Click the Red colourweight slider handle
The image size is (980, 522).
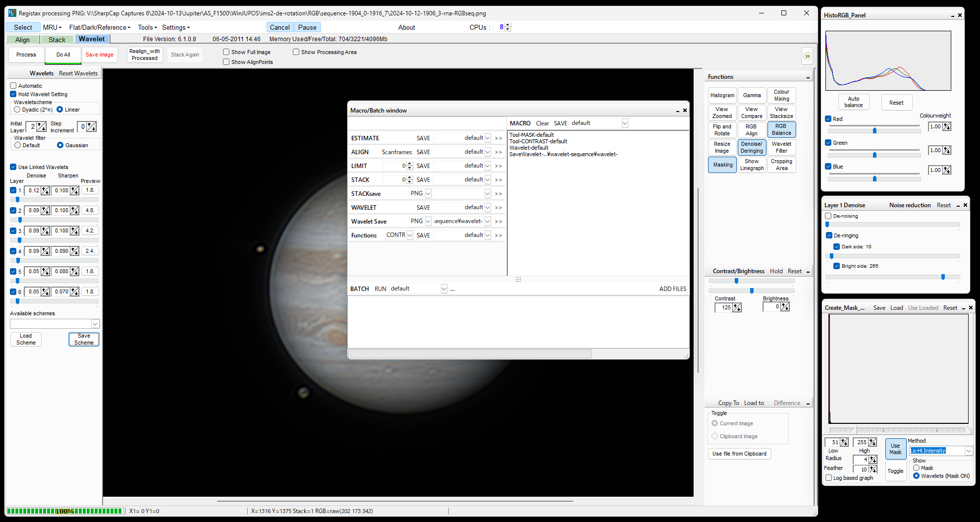pos(874,131)
